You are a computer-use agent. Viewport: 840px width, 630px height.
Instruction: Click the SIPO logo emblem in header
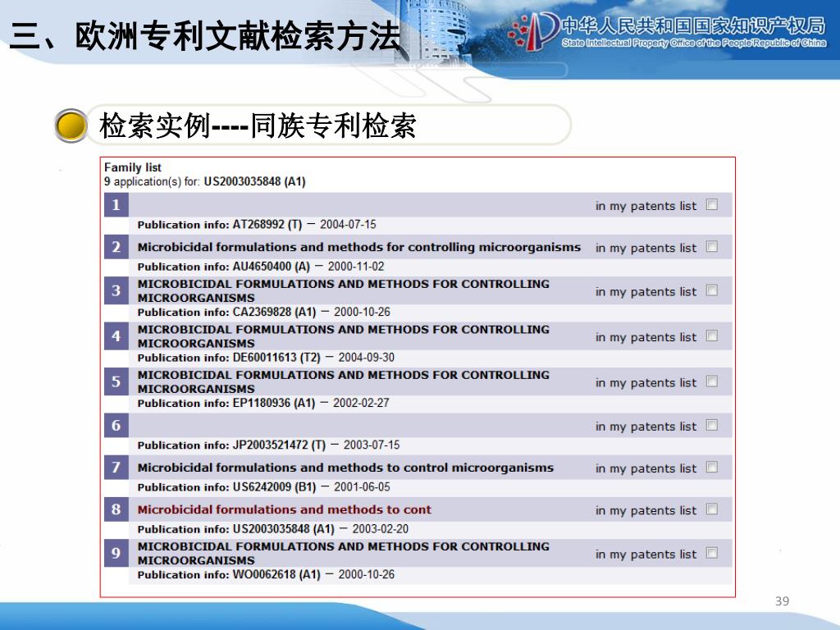pos(533,30)
